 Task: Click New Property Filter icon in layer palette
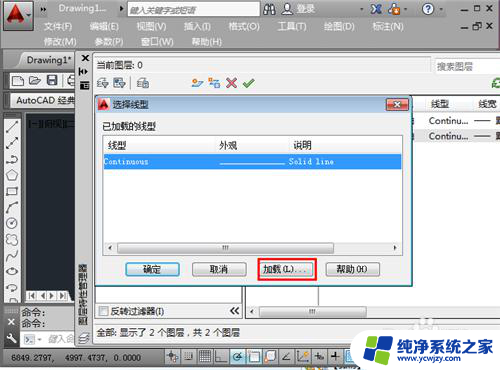(x=103, y=83)
